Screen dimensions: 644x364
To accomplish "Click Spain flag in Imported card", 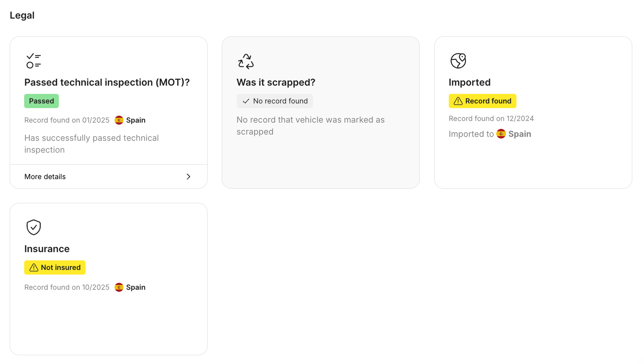I will click(501, 134).
